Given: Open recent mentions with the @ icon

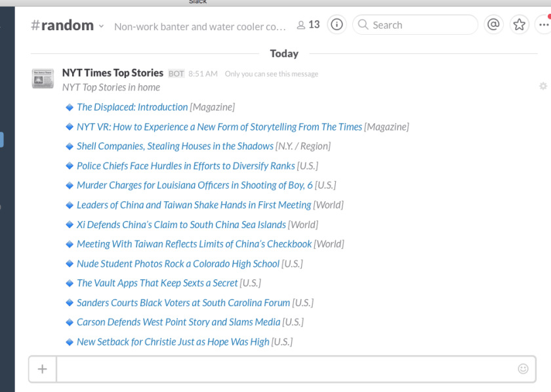Looking at the screenshot, I should 493,24.
